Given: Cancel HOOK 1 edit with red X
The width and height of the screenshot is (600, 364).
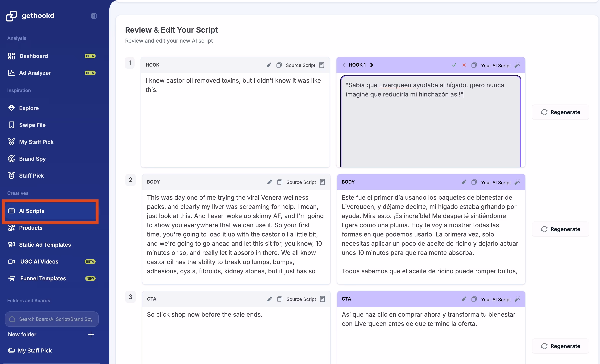Looking at the screenshot, I should pyautogui.click(x=464, y=65).
